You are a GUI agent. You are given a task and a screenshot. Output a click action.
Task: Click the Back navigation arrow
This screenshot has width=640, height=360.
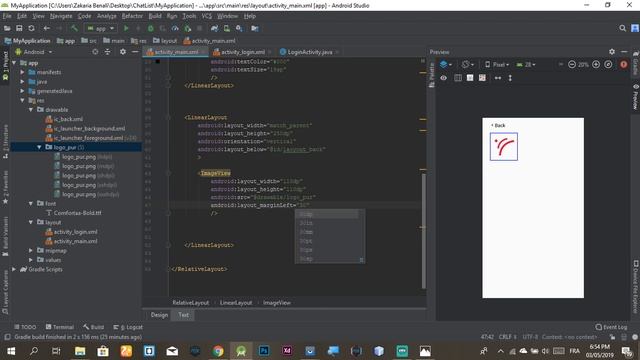coord(47,28)
